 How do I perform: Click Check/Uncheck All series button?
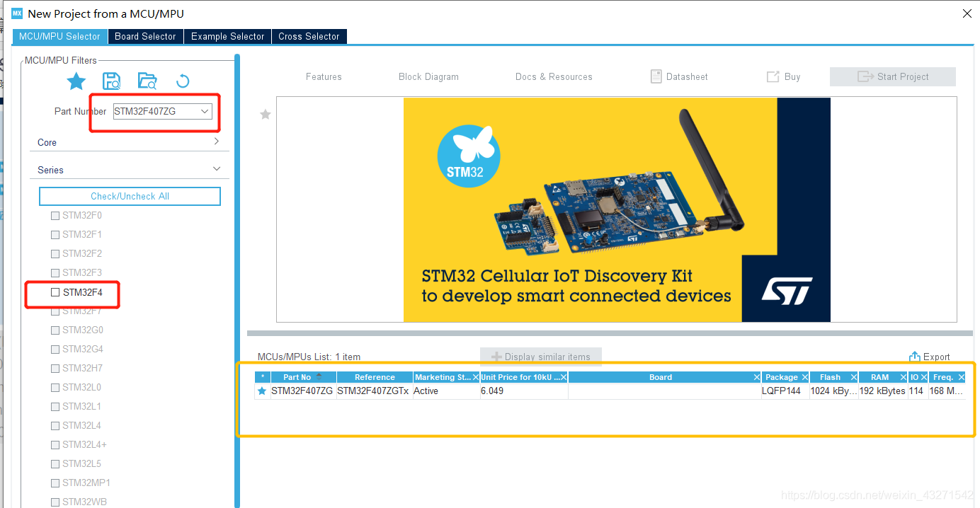[x=130, y=196]
